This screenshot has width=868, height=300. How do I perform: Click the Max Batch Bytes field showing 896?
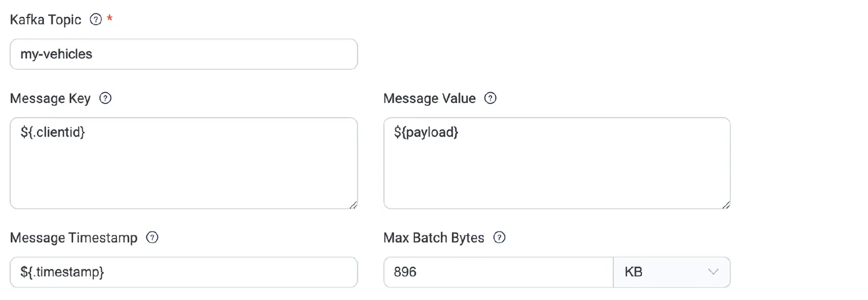498,272
